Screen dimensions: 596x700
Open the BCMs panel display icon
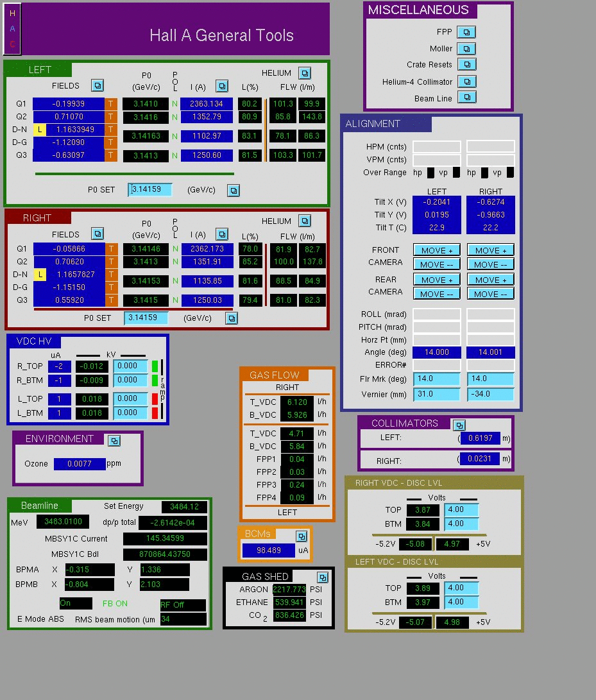tap(302, 536)
